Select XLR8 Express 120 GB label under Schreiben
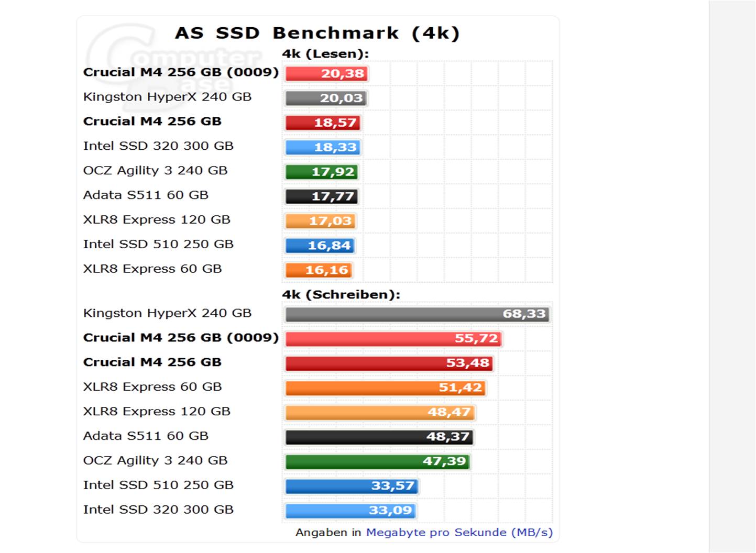756x553 pixels. coord(157,412)
